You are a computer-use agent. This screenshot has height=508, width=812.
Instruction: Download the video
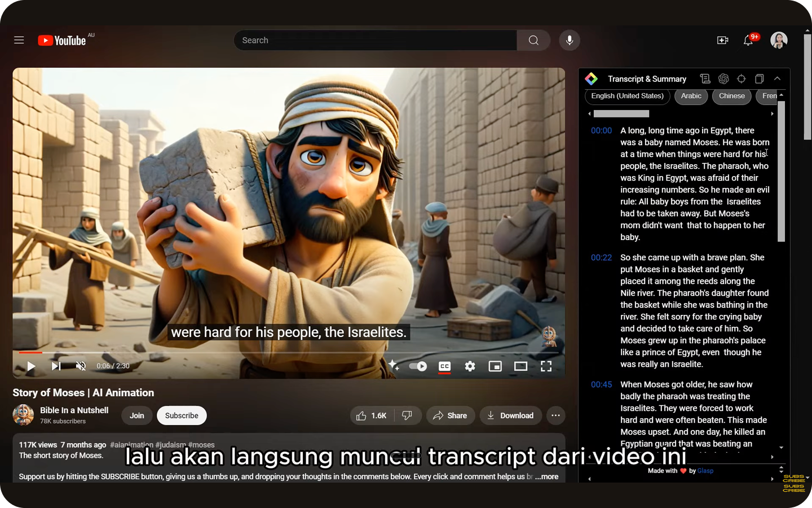(x=511, y=415)
